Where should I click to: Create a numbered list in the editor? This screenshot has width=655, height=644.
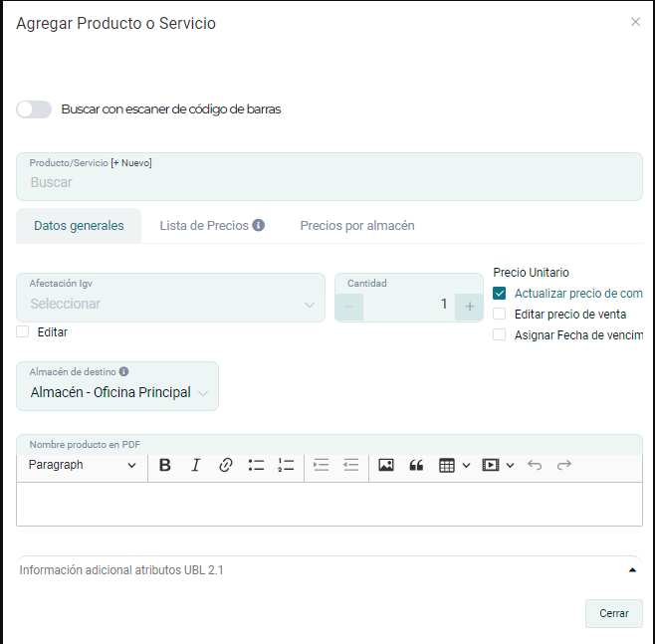(x=286, y=465)
